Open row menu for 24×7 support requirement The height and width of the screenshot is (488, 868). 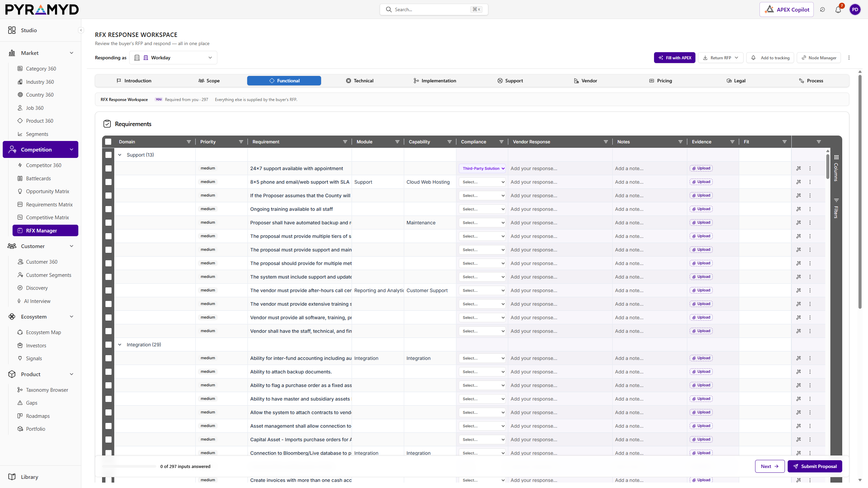pos(810,168)
